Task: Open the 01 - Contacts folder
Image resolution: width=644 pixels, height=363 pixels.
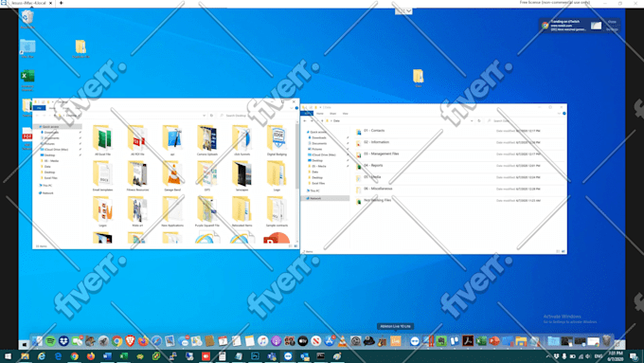Action: pos(460,131)
